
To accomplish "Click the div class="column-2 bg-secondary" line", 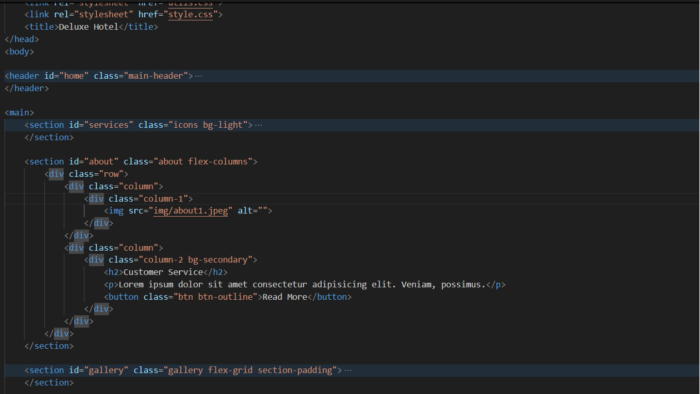I will coord(171,260).
